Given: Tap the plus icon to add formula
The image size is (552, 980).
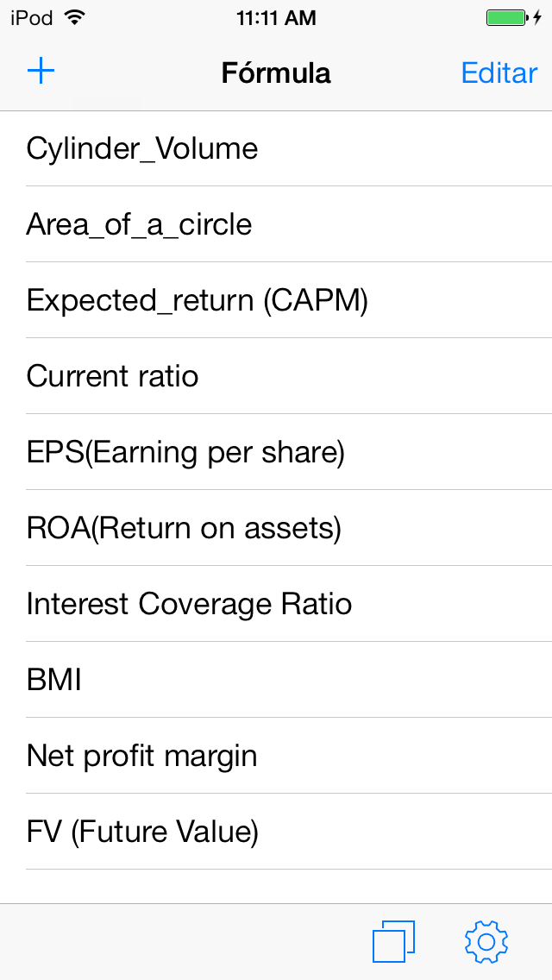Looking at the screenshot, I should click(x=41, y=72).
